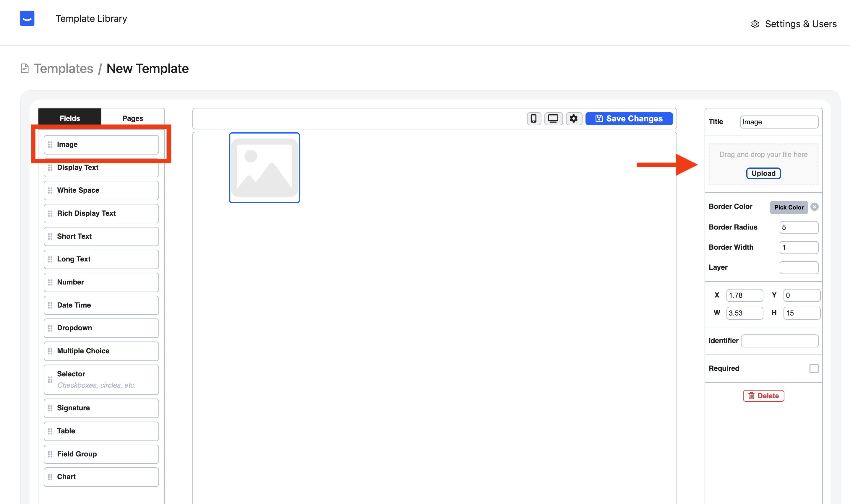Screen dimensions: 850x504
Task: Switch to the Pages tab
Action: (132, 118)
